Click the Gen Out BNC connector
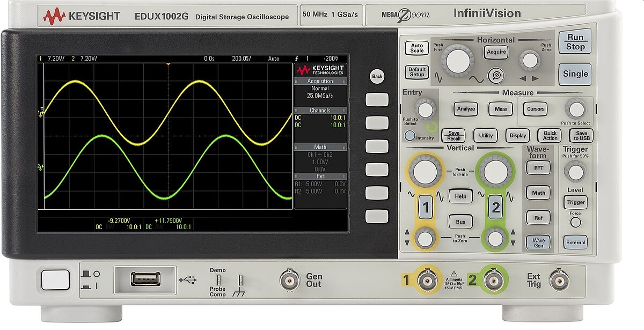This screenshot has height=330, width=644. [290, 280]
